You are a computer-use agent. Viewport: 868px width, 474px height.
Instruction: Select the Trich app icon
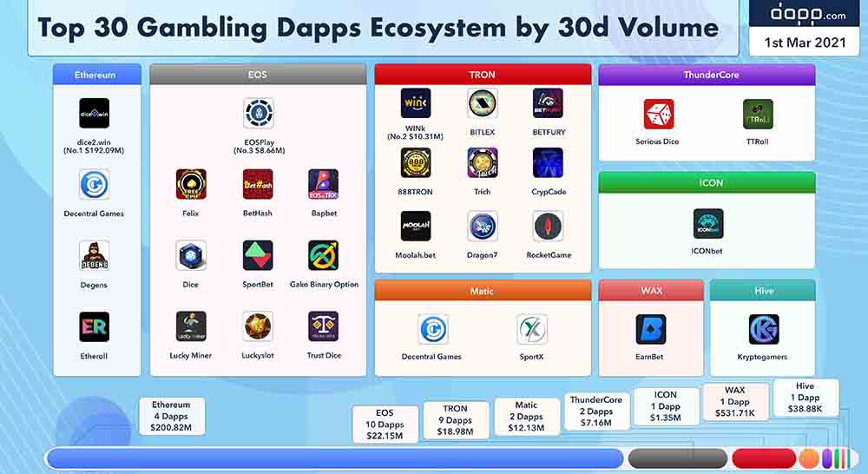point(482,163)
